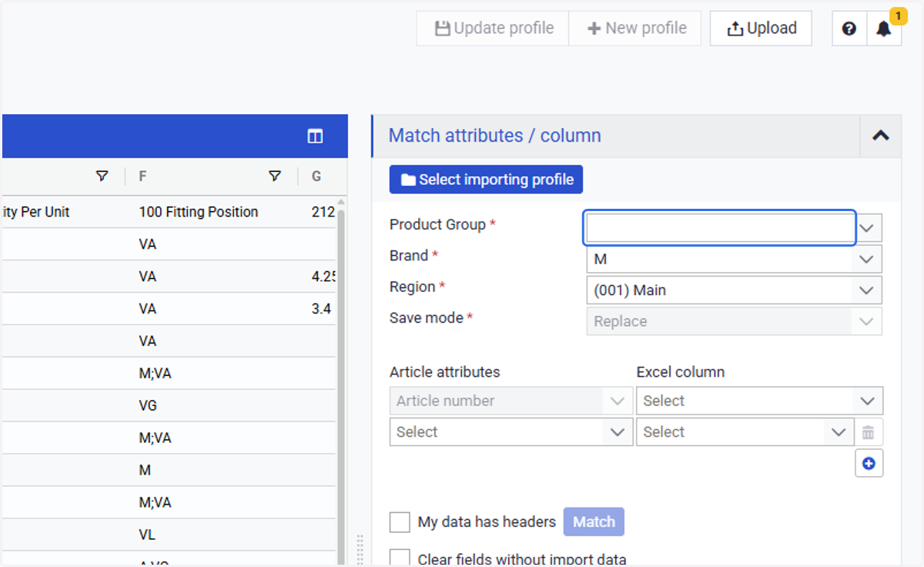The image size is (924, 567).
Task: Delete the attribute mapping row trash icon
Action: pos(869,432)
